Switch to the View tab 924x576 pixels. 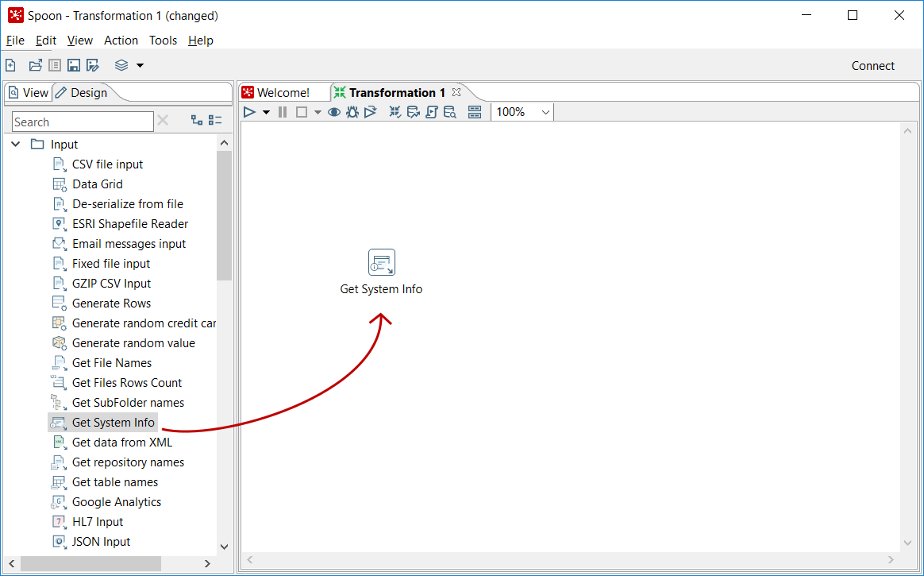pyautogui.click(x=29, y=93)
